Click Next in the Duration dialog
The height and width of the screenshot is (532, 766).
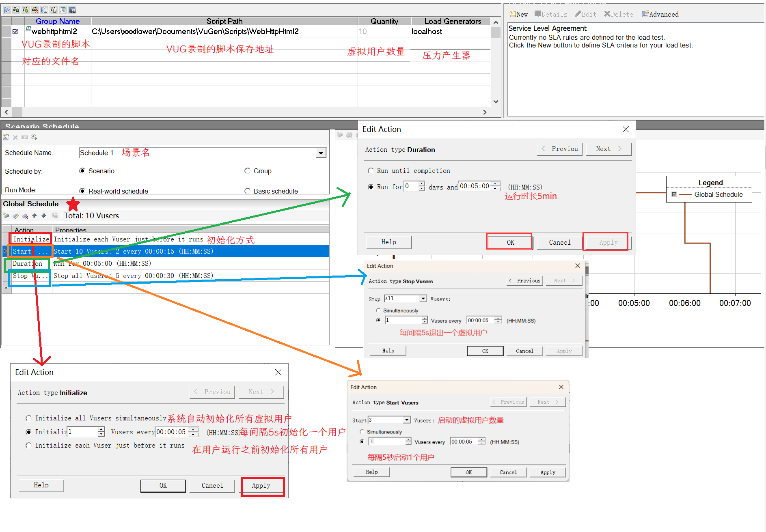click(608, 149)
